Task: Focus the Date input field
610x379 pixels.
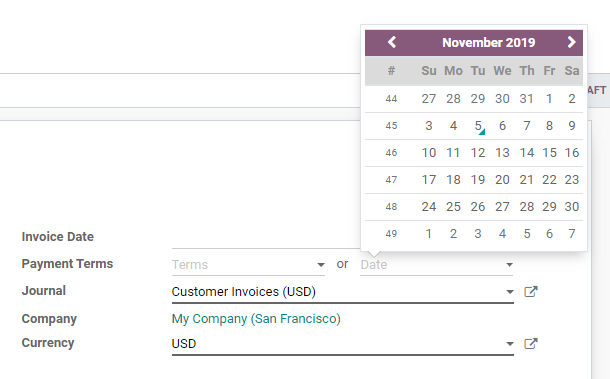Action: [x=431, y=265]
